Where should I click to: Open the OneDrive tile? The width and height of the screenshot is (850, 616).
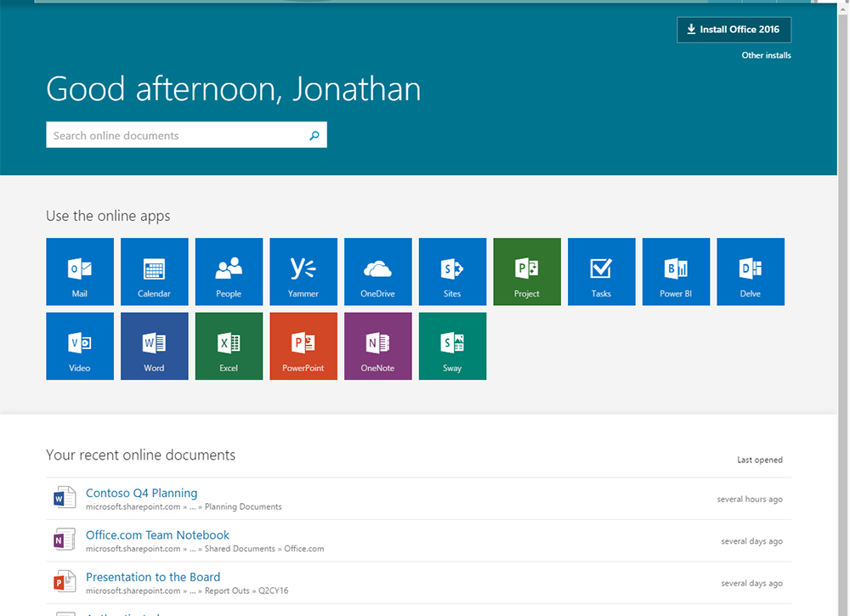click(378, 271)
